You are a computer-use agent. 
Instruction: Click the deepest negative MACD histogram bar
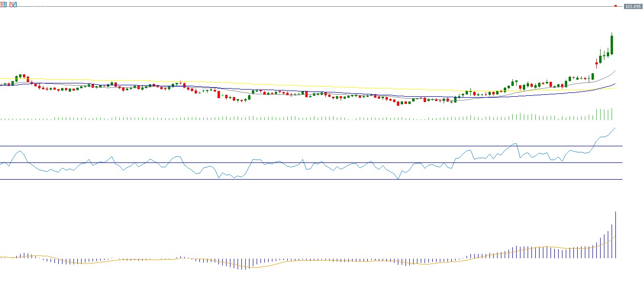coord(246,264)
